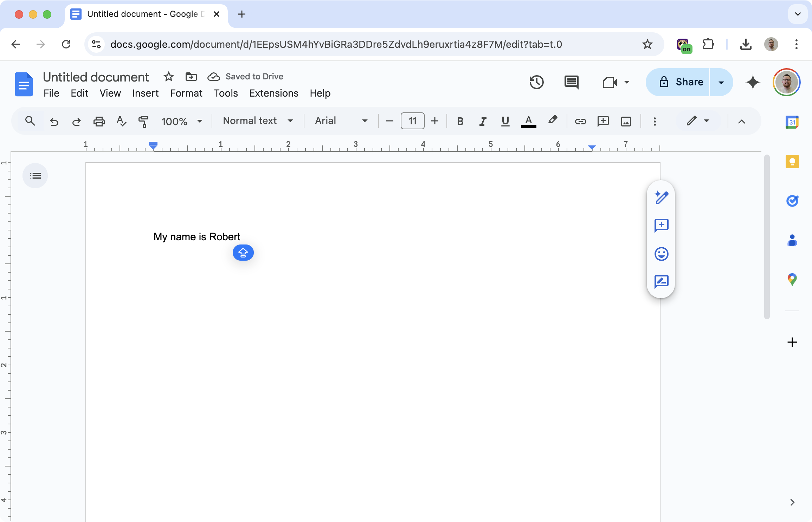Open the comments panel

coord(571,82)
